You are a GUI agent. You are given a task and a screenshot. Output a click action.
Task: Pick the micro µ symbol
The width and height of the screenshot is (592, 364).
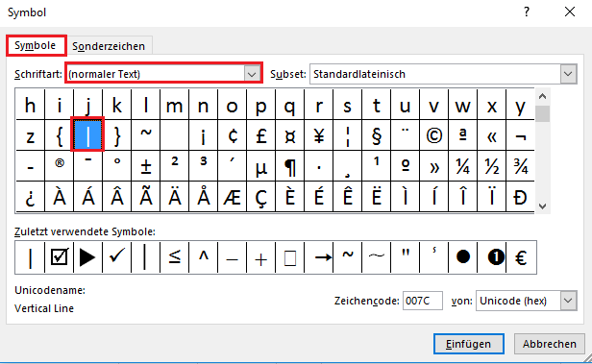[x=260, y=166]
